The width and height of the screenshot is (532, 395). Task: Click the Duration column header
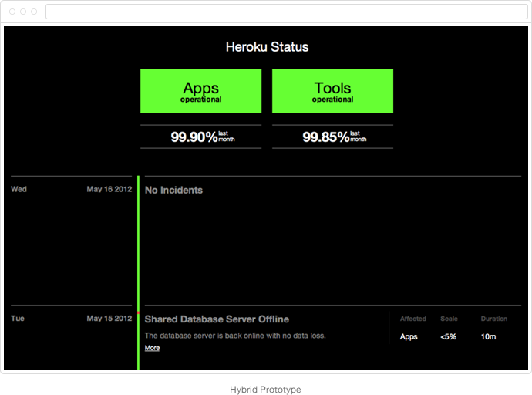pyautogui.click(x=493, y=319)
